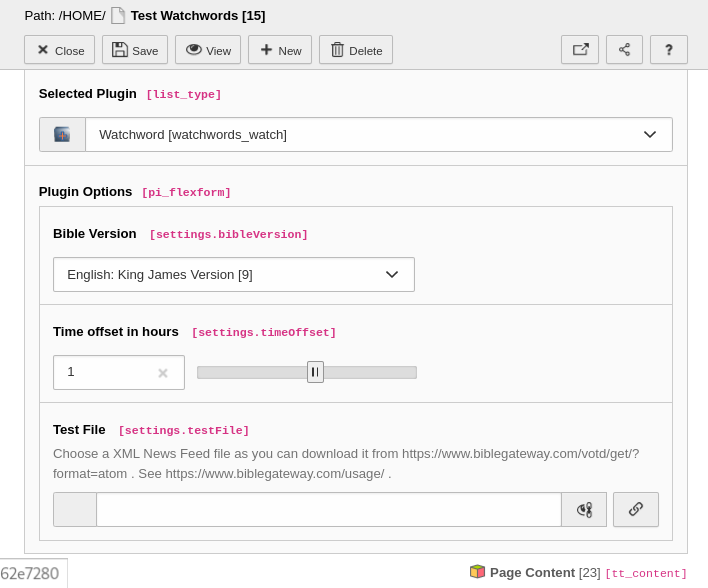Viewport: 708px width, 588px height.
Task: Click the Page Content cube icon
Action: pyautogui.click(x=477, y=572)
